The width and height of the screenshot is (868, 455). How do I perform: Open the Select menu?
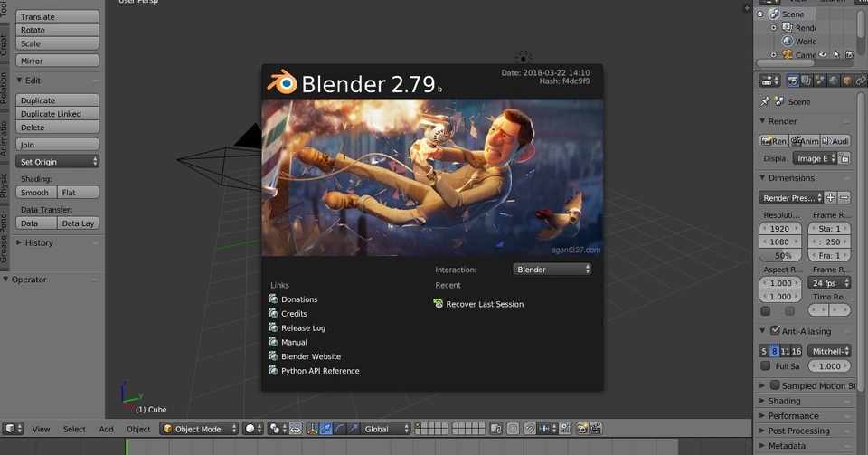point(74,429)
